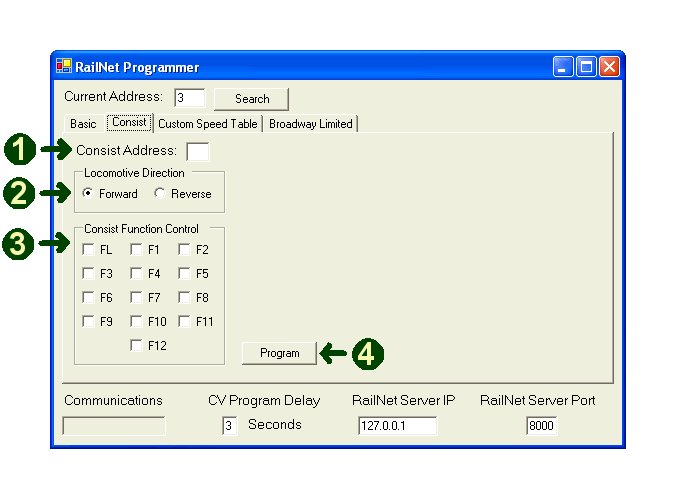Click the RailNet Programmer title bar icon
676x499 pixels.
tap(64, 66)
